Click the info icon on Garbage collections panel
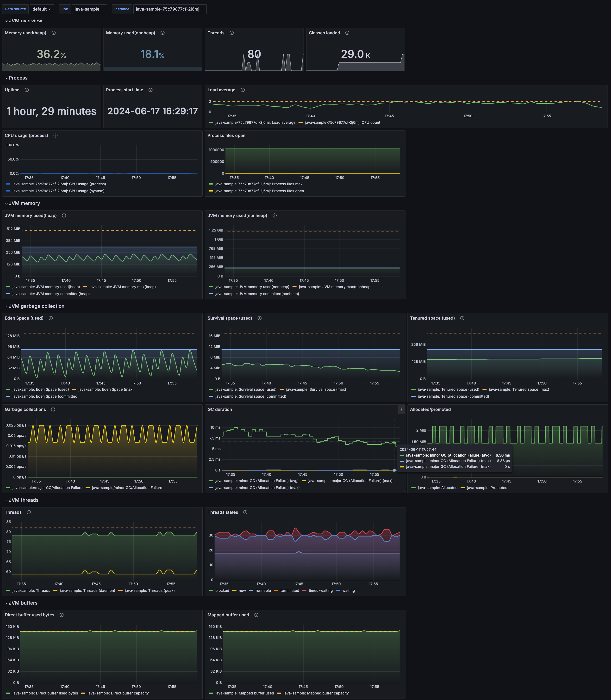Viewport: 611px width, 700px height. [53, 409]
